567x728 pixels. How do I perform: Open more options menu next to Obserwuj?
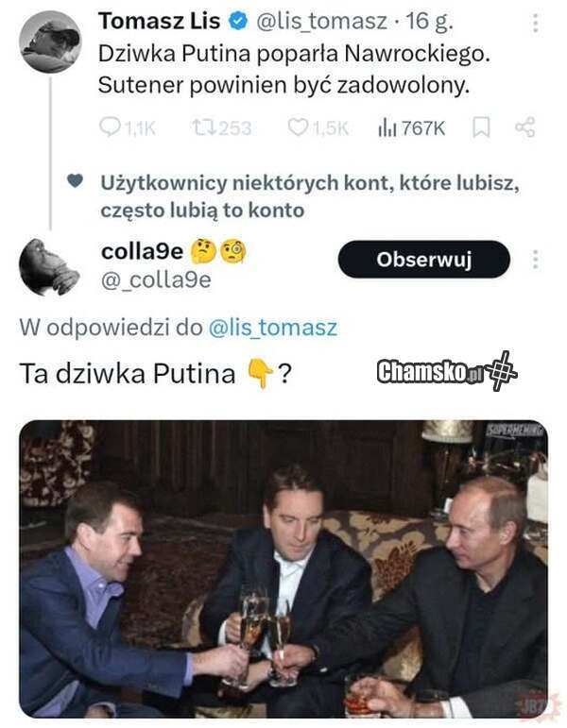tap(536, 259)
